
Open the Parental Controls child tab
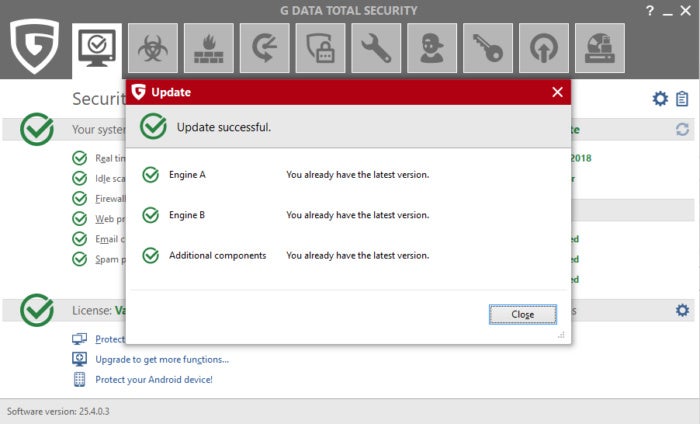point(432,48)
